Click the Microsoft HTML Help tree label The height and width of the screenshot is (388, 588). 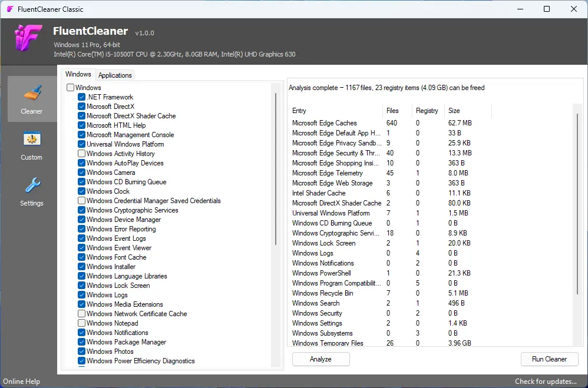coord(116,125)
